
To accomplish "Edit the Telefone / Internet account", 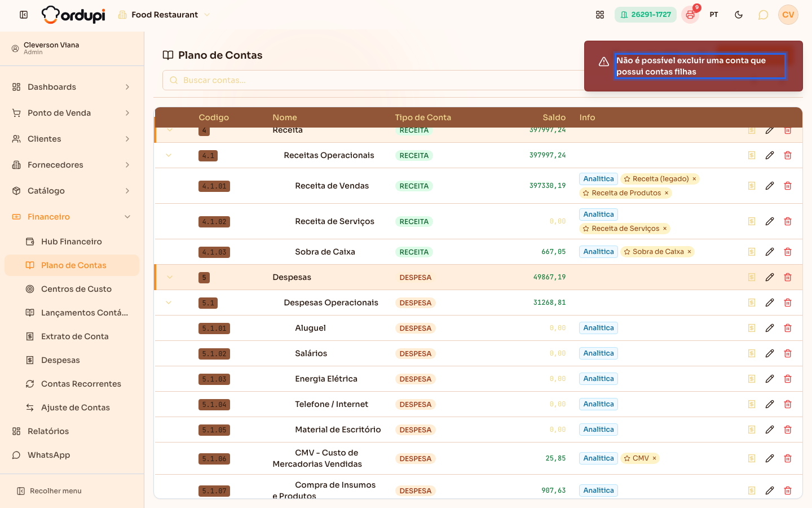I will coord(770,404).
